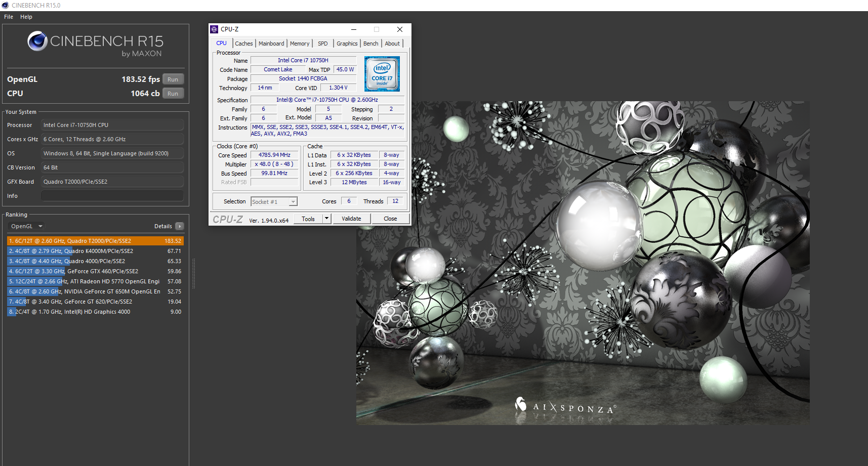Select ranking entry Quadro 4000 65.33
The image size is (868, 466).
(95, 261)
